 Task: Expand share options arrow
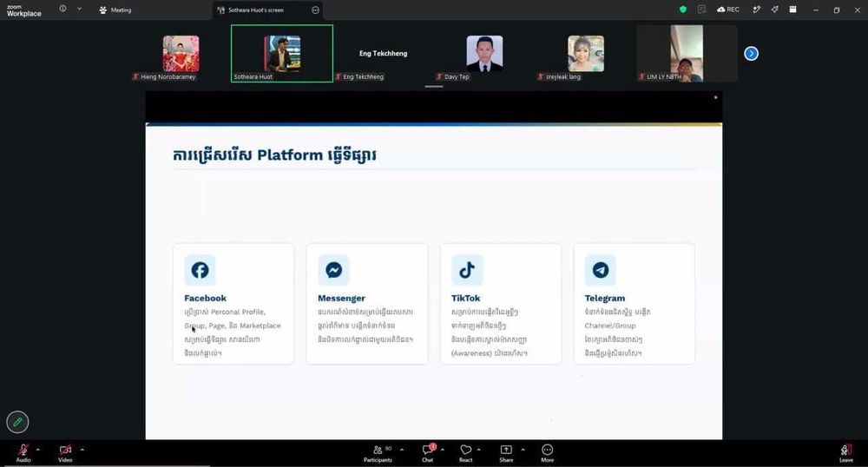point(523,450)
